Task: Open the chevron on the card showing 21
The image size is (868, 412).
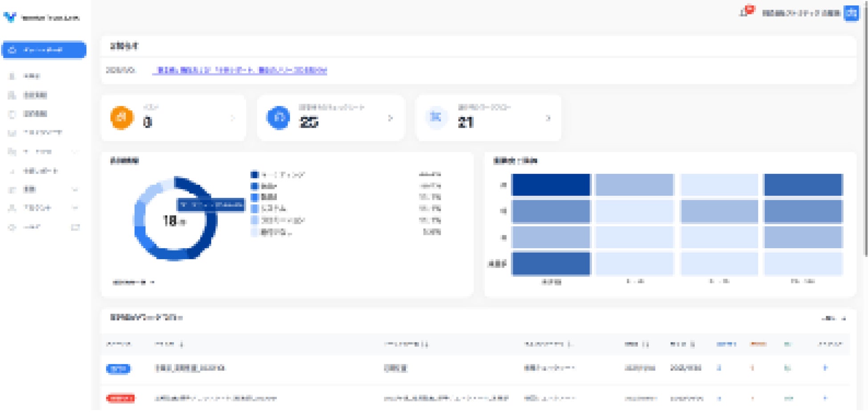Action: (x=548, y=118)
